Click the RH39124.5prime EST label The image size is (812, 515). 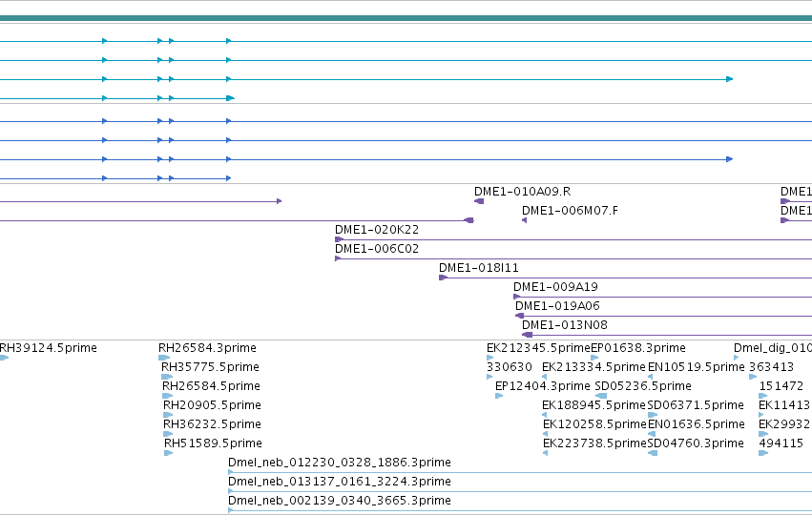pos(48,348)
